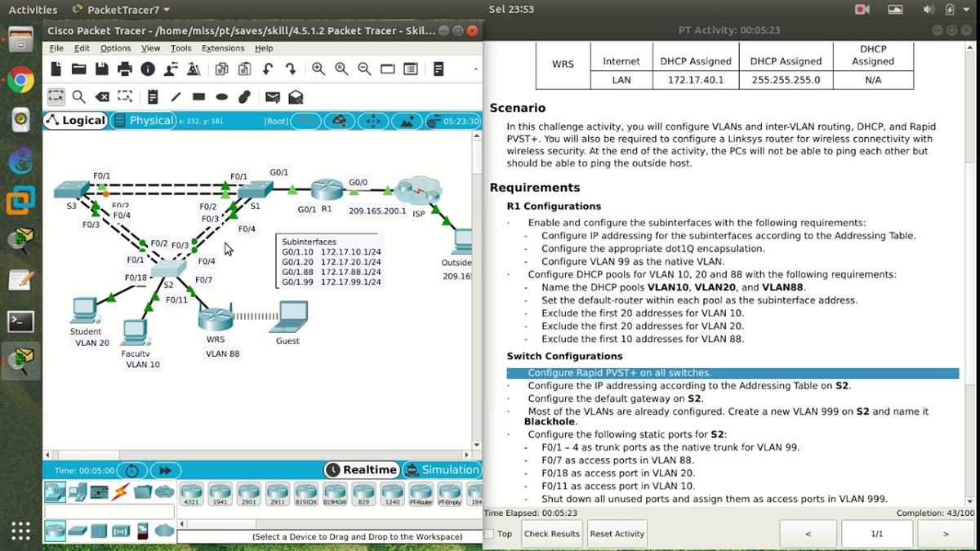The height and width of the screenshot is (551, 980).
Task: Go to previous instruction page
Action: click(808, 534)
